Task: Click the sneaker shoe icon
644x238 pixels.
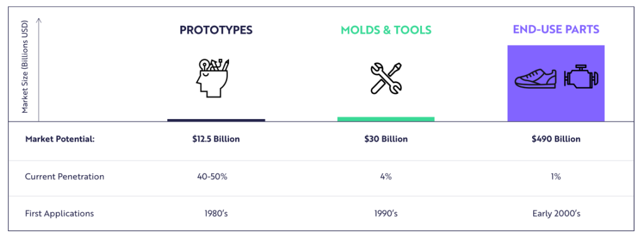Action: coord(536,77)
